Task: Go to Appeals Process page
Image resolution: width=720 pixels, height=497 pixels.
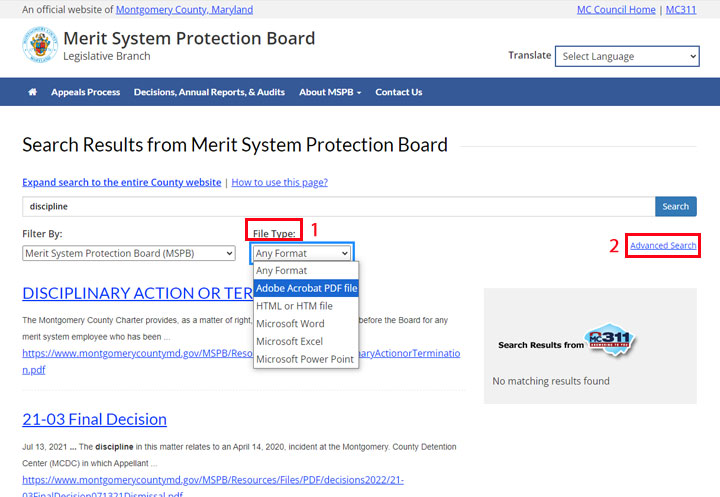Action: [85, 92]
